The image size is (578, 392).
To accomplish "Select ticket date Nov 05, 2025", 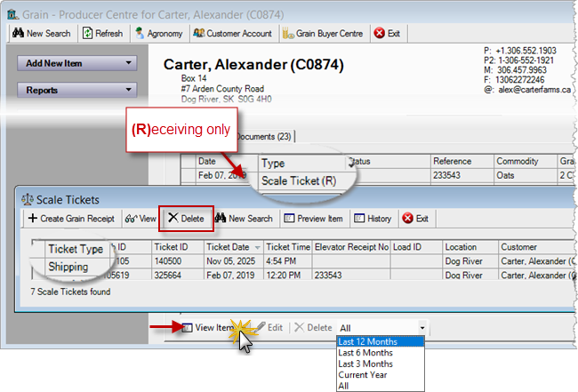I will pos(234,261).
